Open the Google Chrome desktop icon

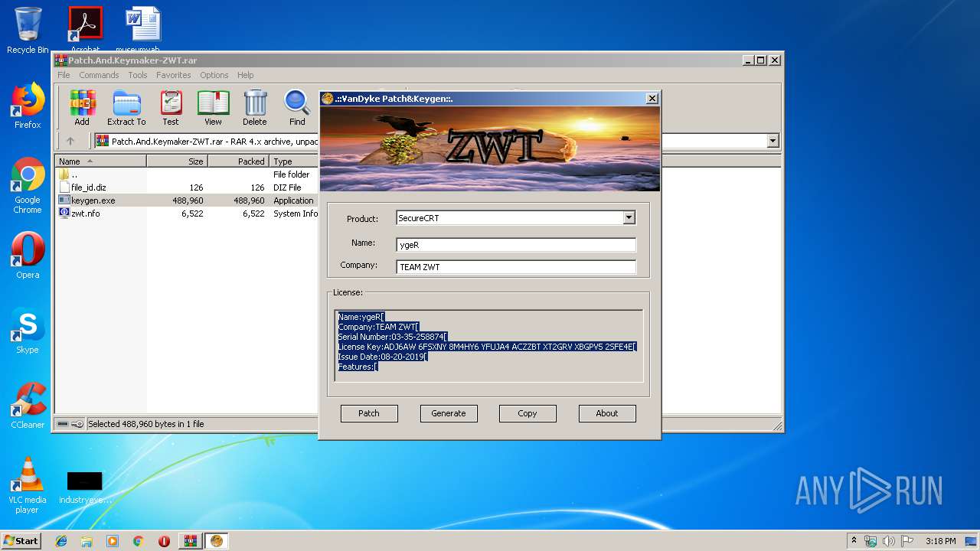click(28, 185)
